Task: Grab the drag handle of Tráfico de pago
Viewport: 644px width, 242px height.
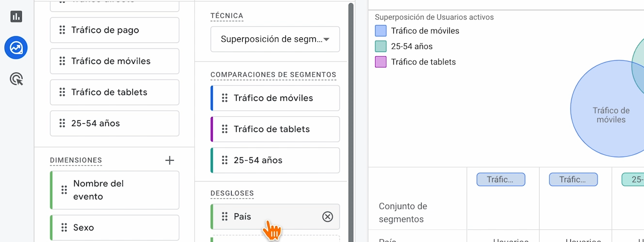Action: click(x=62, y=30)
